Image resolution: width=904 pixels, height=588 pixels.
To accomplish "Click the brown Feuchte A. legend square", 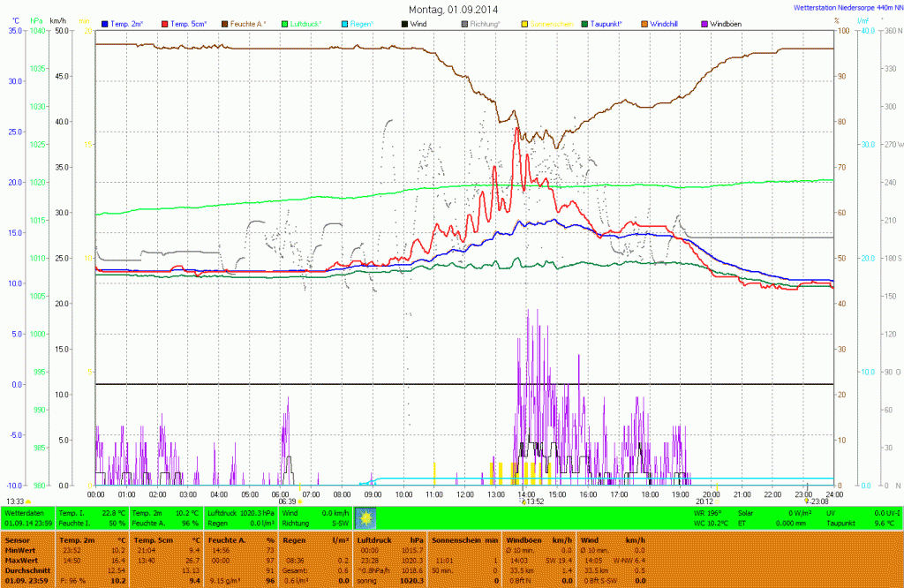I will 225,23.
